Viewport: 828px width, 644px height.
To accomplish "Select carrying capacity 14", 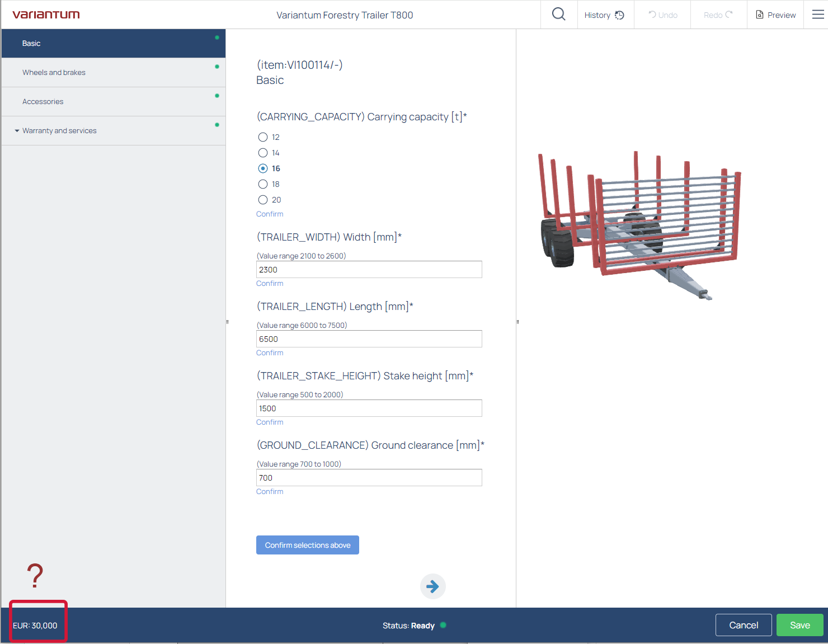I will click(x=263, y=153).
